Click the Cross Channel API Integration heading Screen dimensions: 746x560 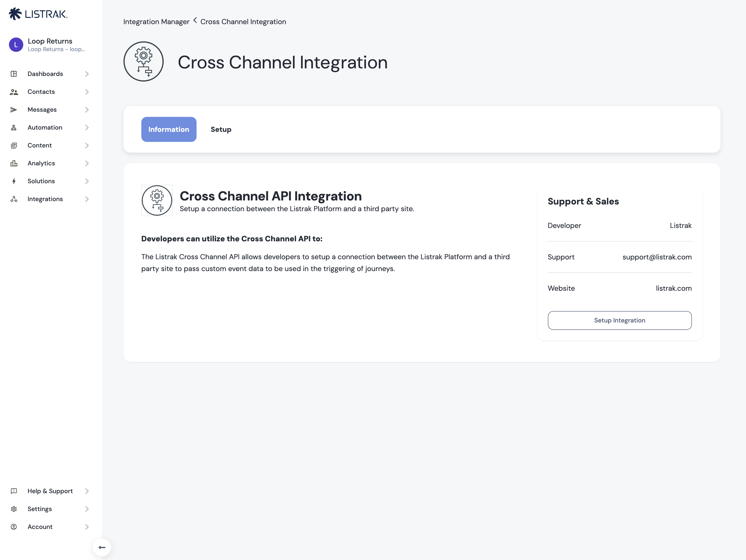(x=271, y=196)
